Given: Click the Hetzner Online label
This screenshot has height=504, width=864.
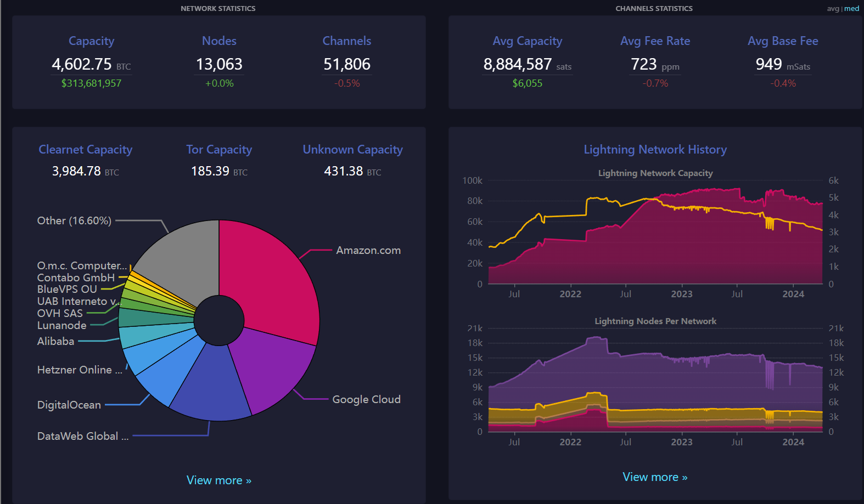Looking at the screenshot, I should [x=80, y=370].
